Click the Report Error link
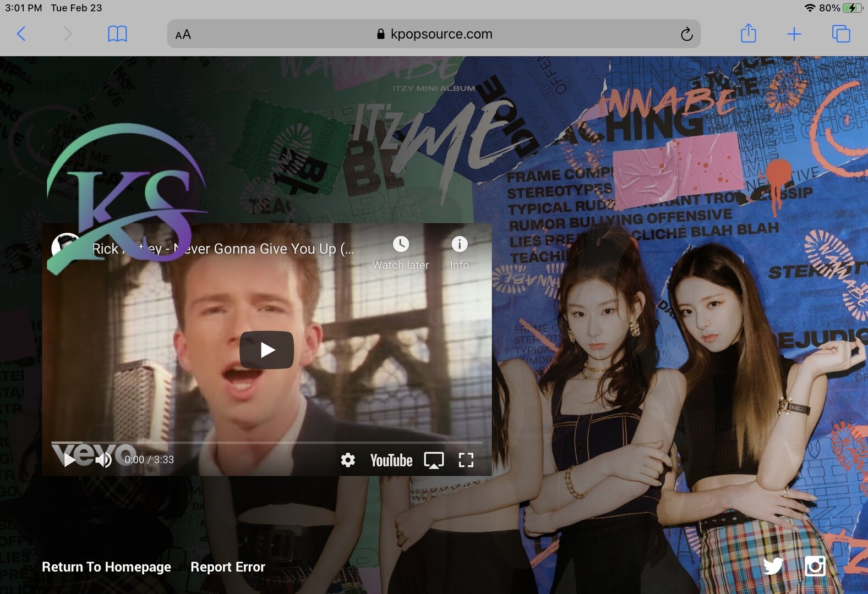The image size is (868, 594). [228, 567]
